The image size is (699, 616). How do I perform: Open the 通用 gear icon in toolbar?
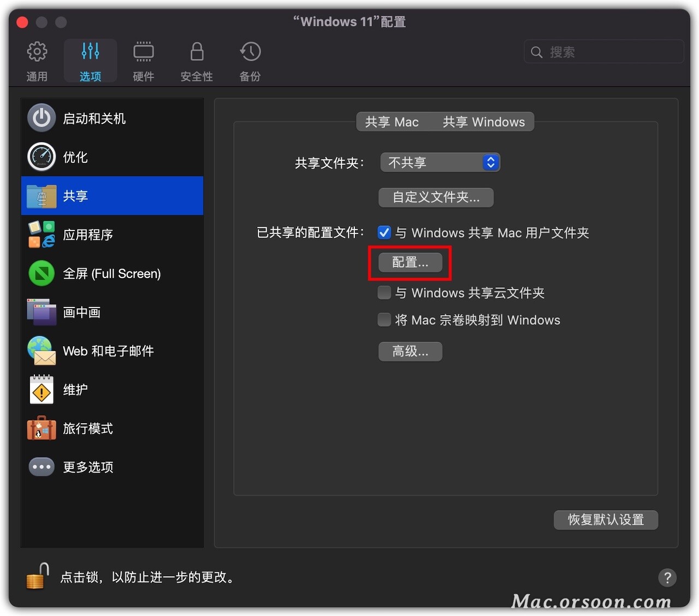37,52
